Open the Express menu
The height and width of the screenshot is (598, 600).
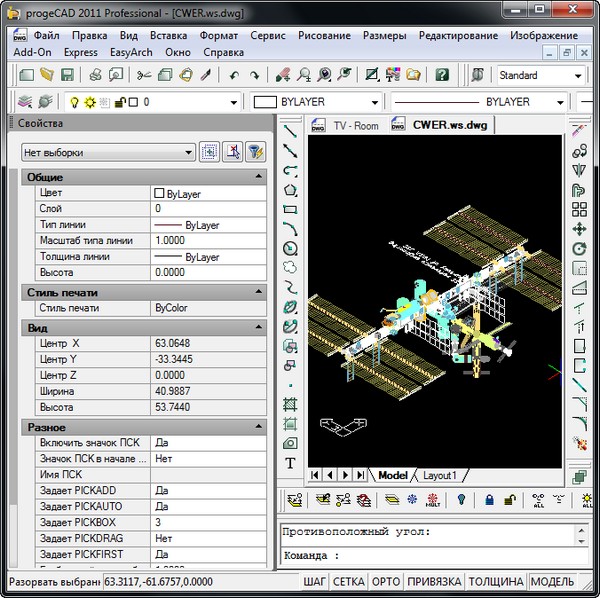[x=80, y=52]
